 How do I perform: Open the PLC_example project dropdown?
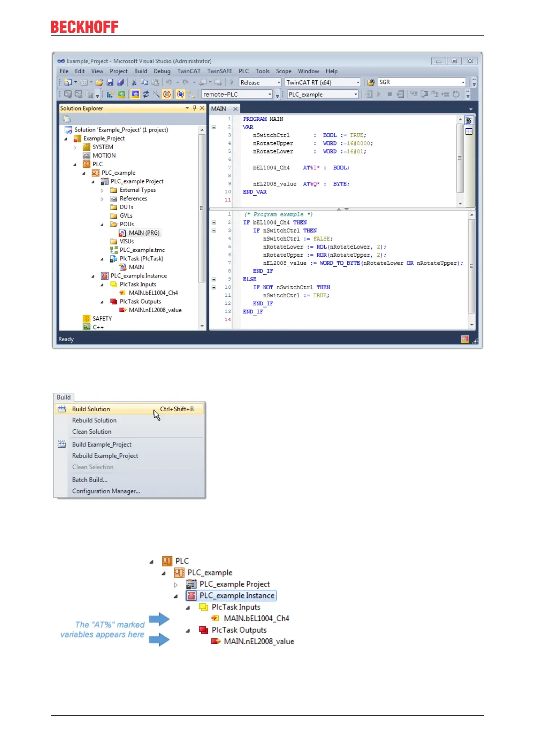(x=356, y=94)
